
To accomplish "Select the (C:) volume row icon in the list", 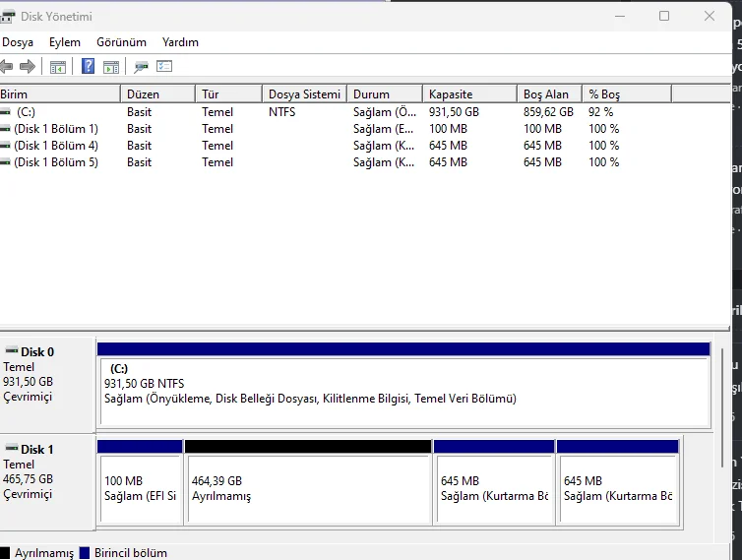I will pos(6,112).
